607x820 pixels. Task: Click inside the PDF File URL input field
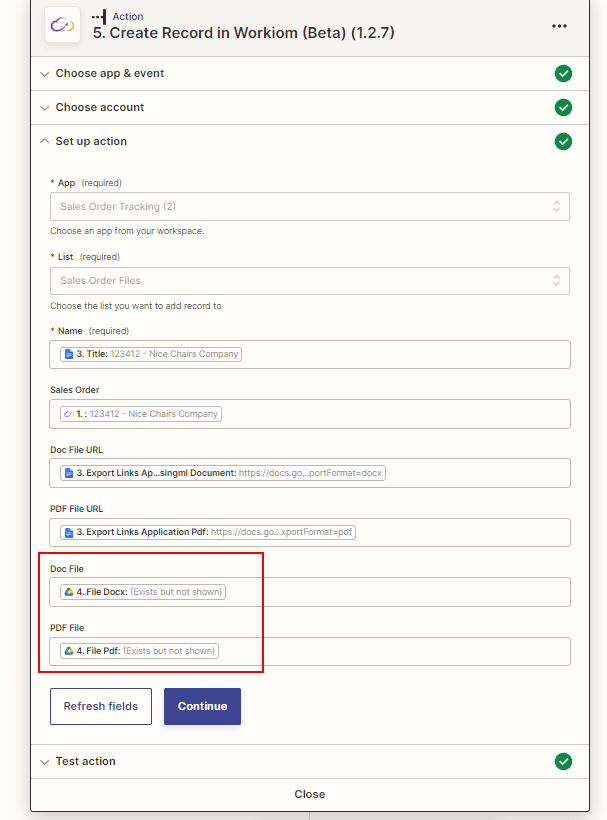pyautogui.click(x=310, y=532)
